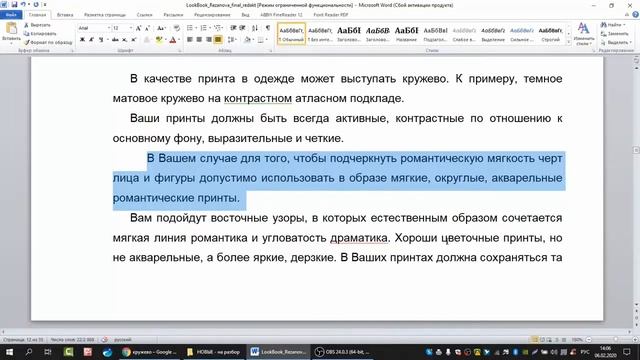The width and height of the screenshot is (640, 360).
Task: Click the Save icon in quick access toolbar
Action: (x=14, y=4)
